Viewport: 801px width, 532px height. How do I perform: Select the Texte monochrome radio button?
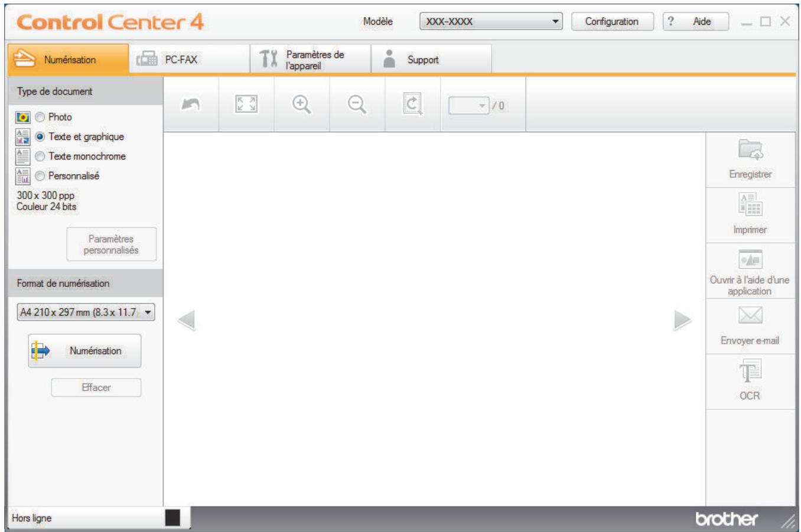click(40, 156)
